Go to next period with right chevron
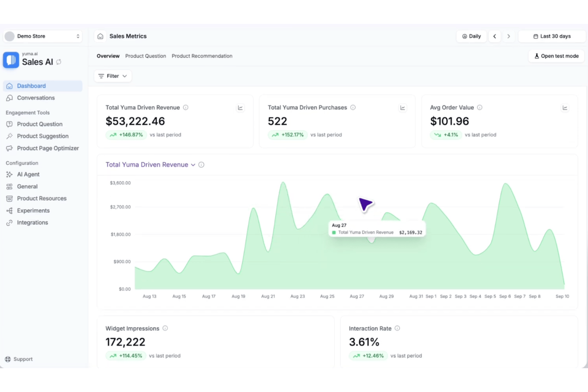Image resolution: width=588 pixels, height=392 pixels. click(x=509, y=36)
